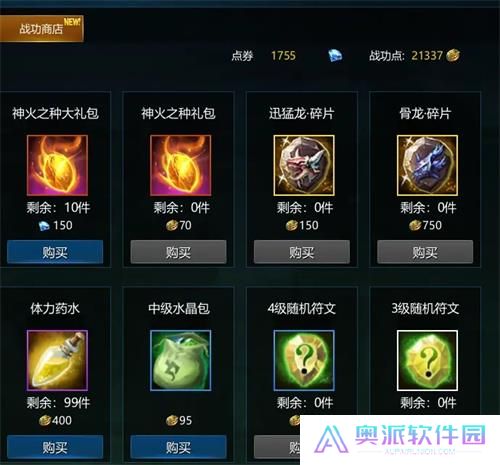The width and height of the screenshot is (500, 465).
Task: Buy 体力药水 with the 购买 button
Action: pyautogui.click(x=55, y=447)
